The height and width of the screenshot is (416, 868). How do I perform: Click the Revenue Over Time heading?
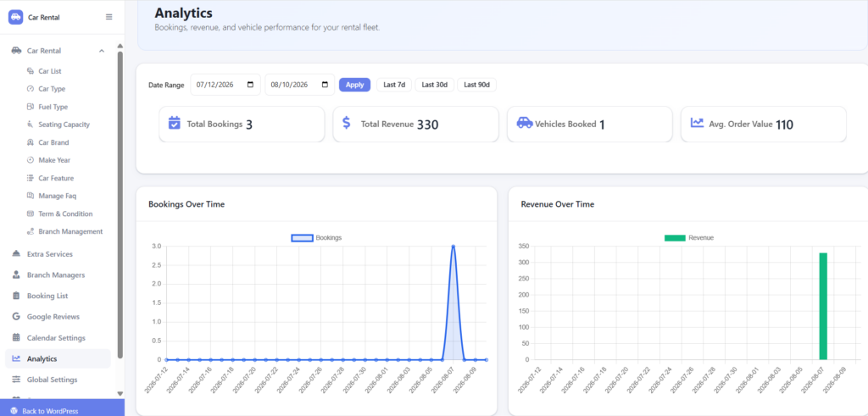tap(558, 204)
